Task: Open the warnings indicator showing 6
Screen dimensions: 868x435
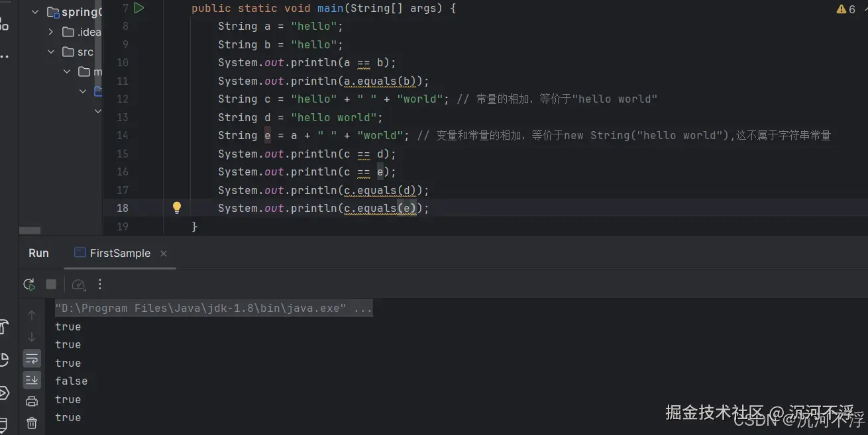Action: pos(846,9)
